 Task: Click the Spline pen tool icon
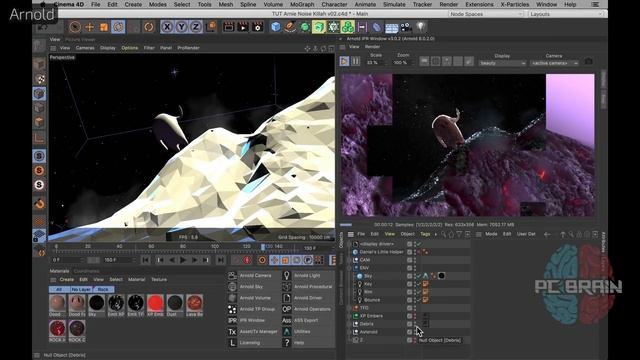pos(290,27)
